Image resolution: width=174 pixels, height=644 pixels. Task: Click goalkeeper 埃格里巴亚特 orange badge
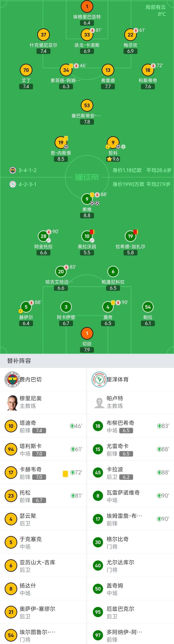click(x=87, y=7)
